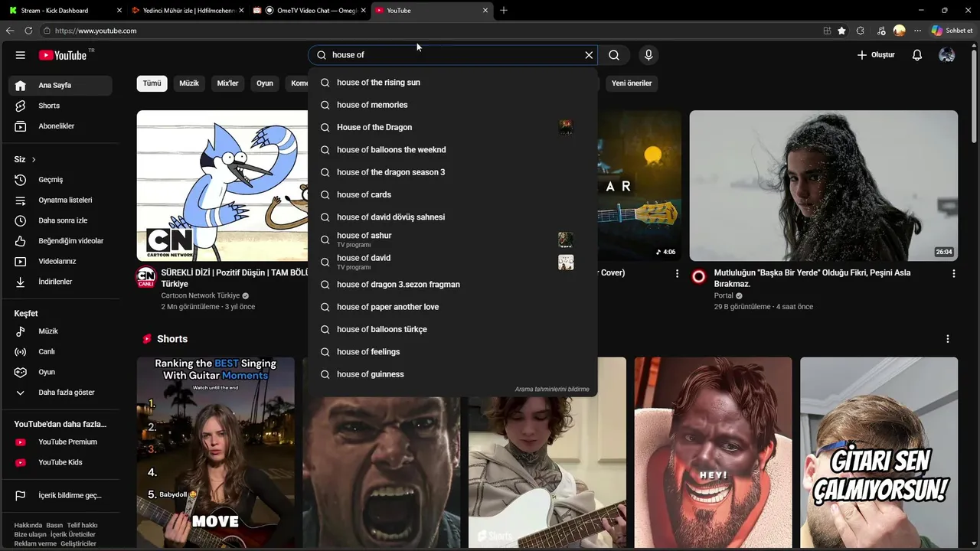This screenshot has height=551, width=980.
Task: Open the GİTARI SEN ÇALMIYORSUN short
Action: tap(879, 453)
